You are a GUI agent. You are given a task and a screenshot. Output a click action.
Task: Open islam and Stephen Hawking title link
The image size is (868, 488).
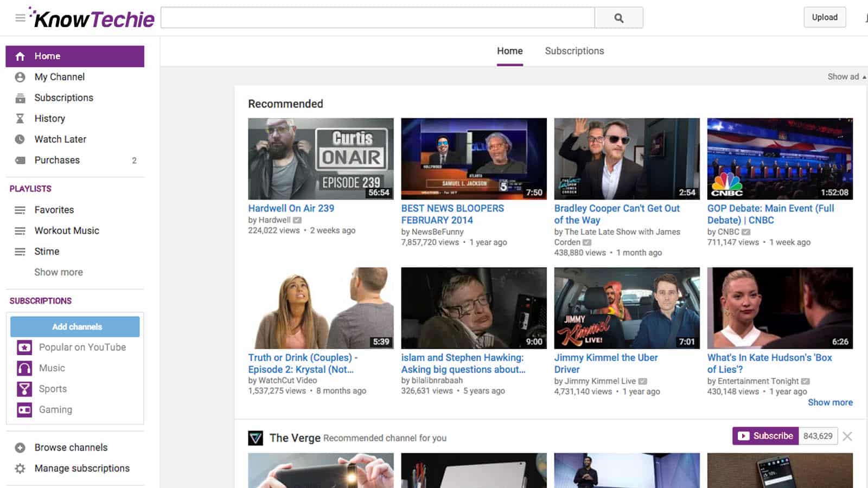(463, 363)
